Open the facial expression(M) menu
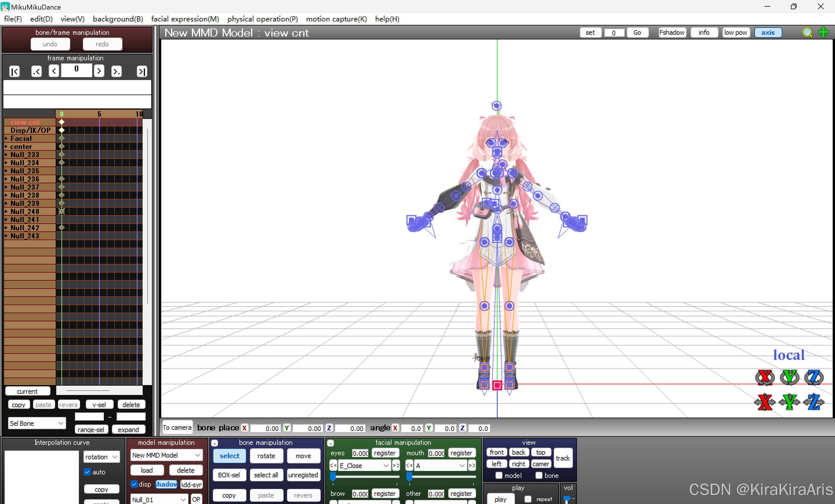This screenshot has height=504, width=835. pyautogui.click(x=185, y=19)
